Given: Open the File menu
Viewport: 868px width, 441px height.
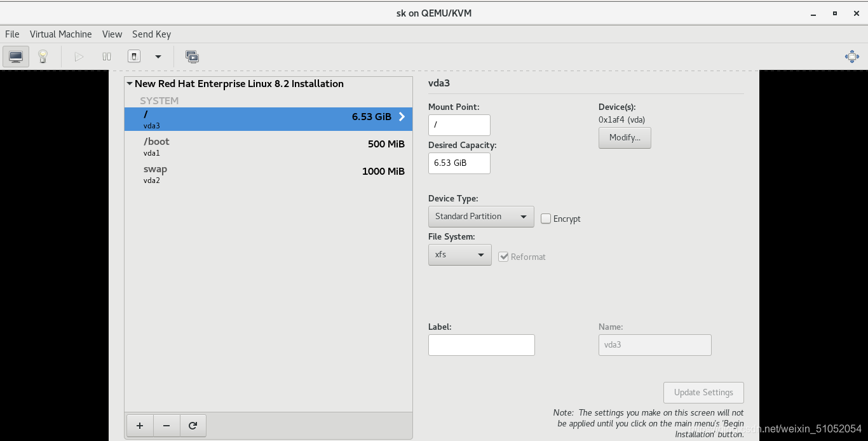Looking at the screenshot, I should [12, 34].
